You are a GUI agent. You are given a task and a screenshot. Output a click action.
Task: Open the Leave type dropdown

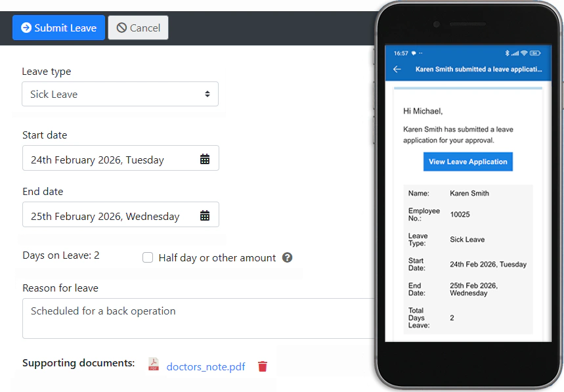point(120,94)
